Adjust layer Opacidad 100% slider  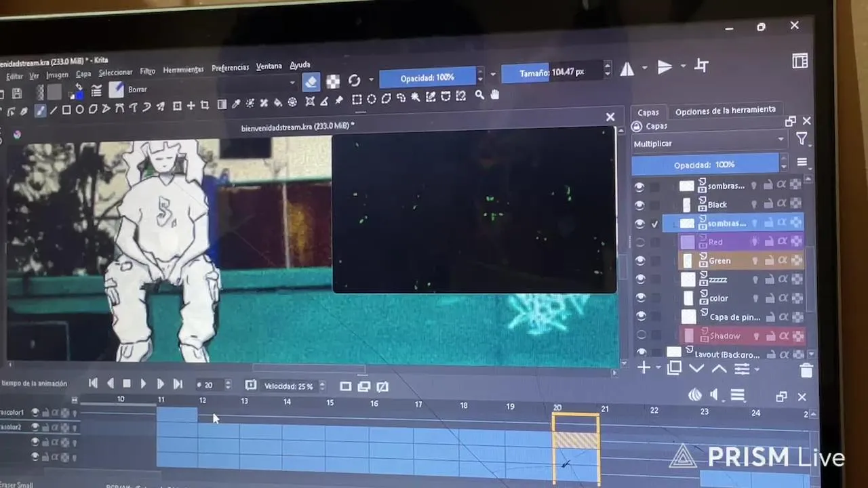pos(705,164)
